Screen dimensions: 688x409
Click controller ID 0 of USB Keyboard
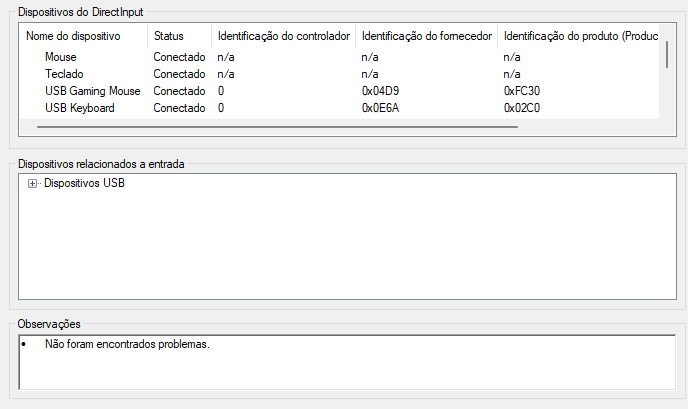(221, 108)
